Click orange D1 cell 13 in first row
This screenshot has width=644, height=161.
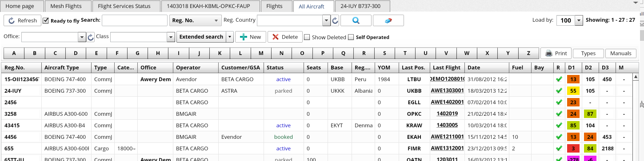click(573, 79)
